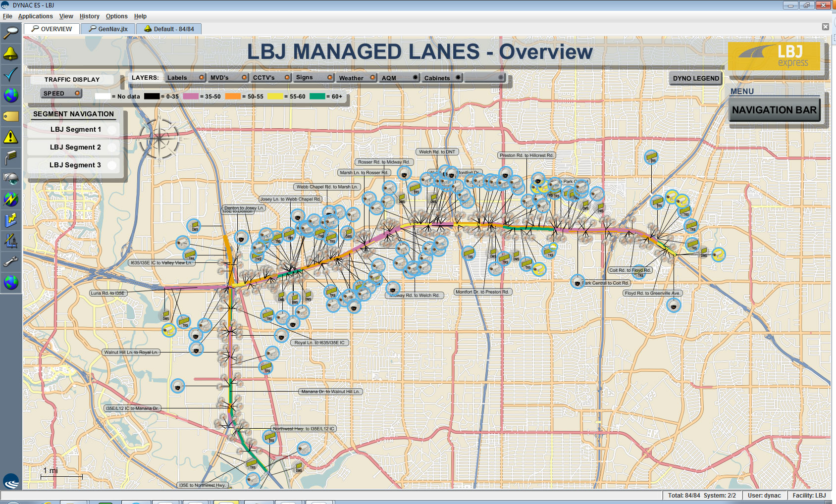Click the yellow warning triangle icon

(x=11, y=137)
